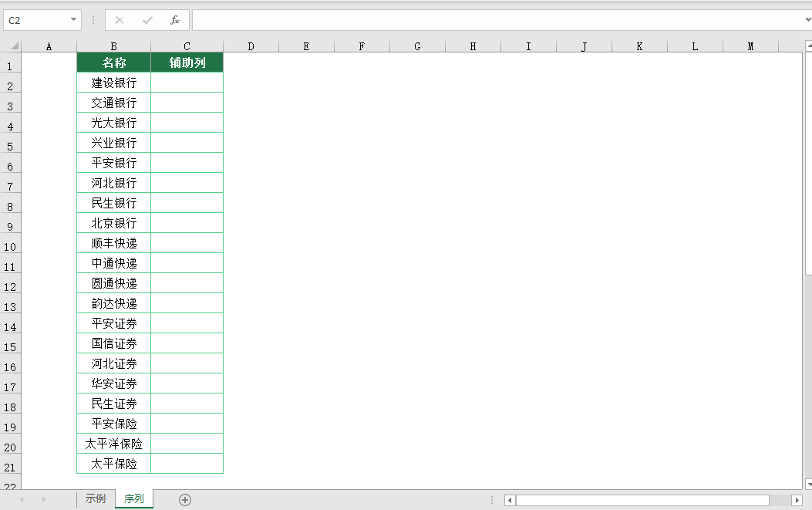Click horizontal scrollbar left arrow
This screenshot has height=510, width=812.
point(510,500)
